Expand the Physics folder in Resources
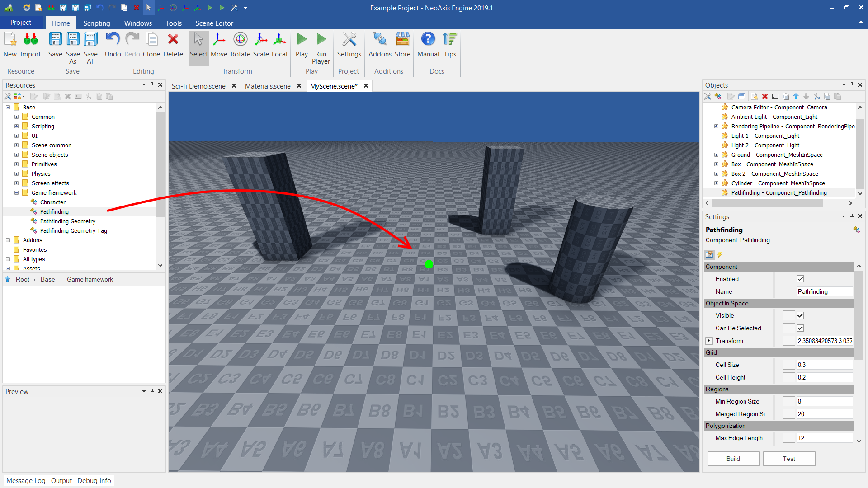The width and height of the screenshot is (868, 488). tap(16, 174)
